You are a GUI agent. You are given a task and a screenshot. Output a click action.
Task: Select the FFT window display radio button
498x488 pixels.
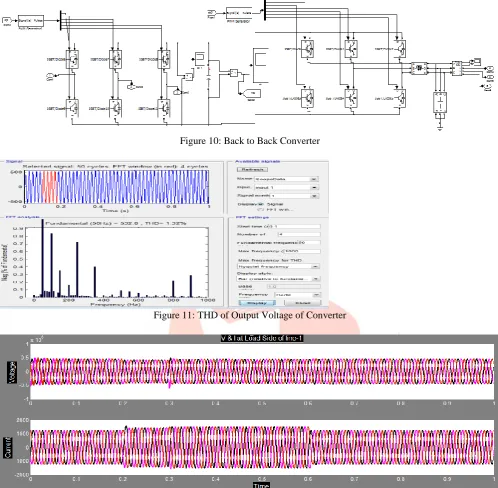click(261, 210)
